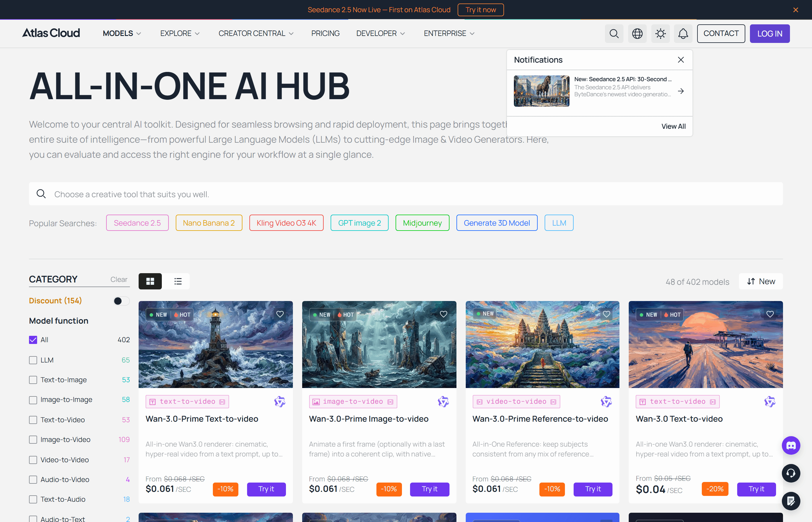Click the magnifier icon in model search bar
Image resolution: width=812 pixels, height=522 pixels.
pyautogui.click(x=41, y=194)
